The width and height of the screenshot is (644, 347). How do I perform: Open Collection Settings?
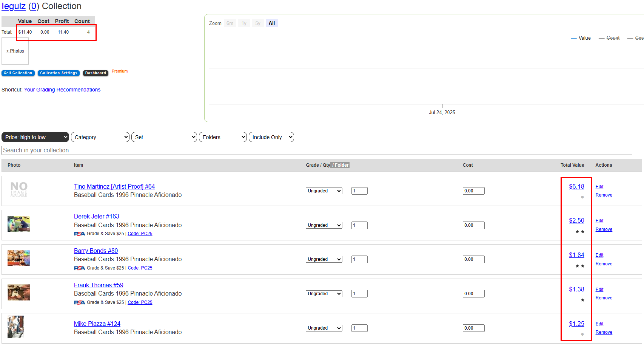[59, 73]
